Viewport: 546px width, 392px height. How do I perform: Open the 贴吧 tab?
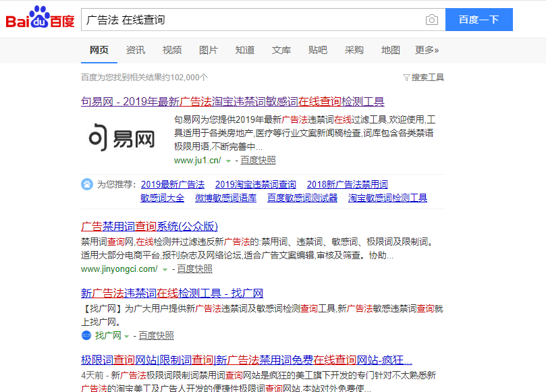click(x=317, y=50)
